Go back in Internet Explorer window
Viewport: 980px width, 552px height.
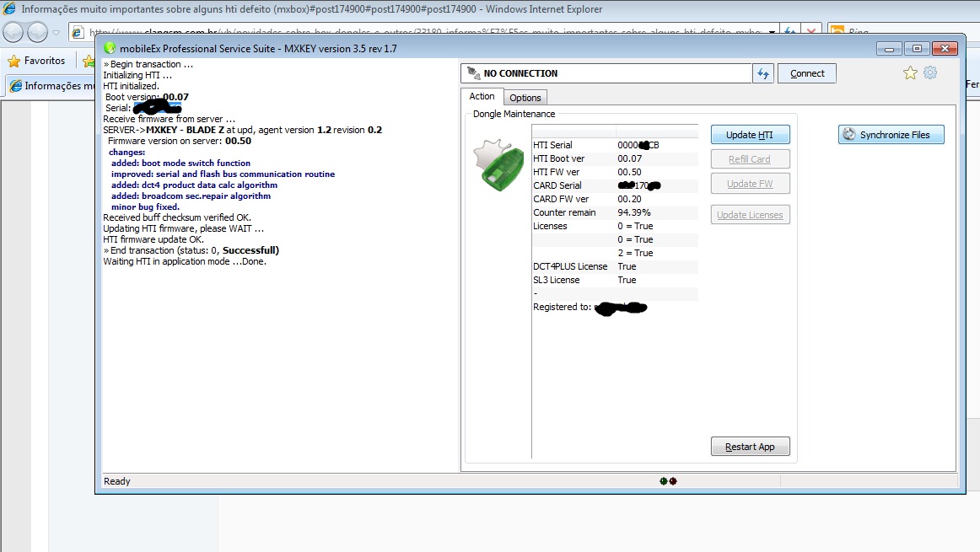point(13,31)
